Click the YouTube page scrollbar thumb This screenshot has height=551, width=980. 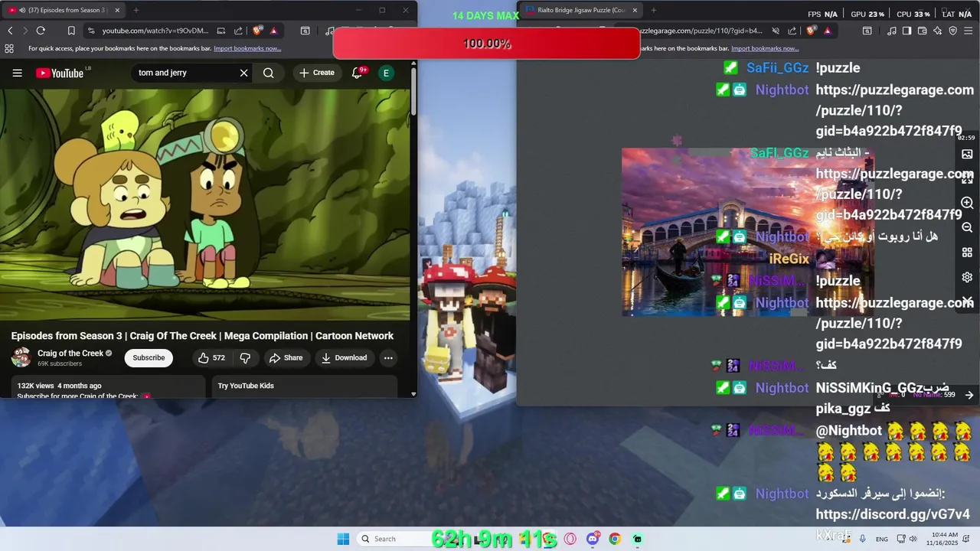(413, 90)
